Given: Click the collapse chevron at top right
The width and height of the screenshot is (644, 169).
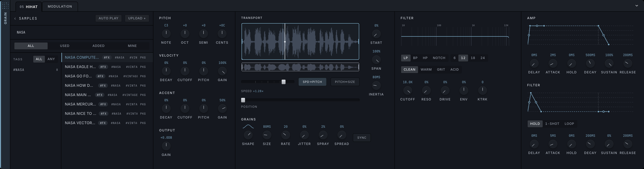Looking at the screenshot, I should (x=637, y=6).
